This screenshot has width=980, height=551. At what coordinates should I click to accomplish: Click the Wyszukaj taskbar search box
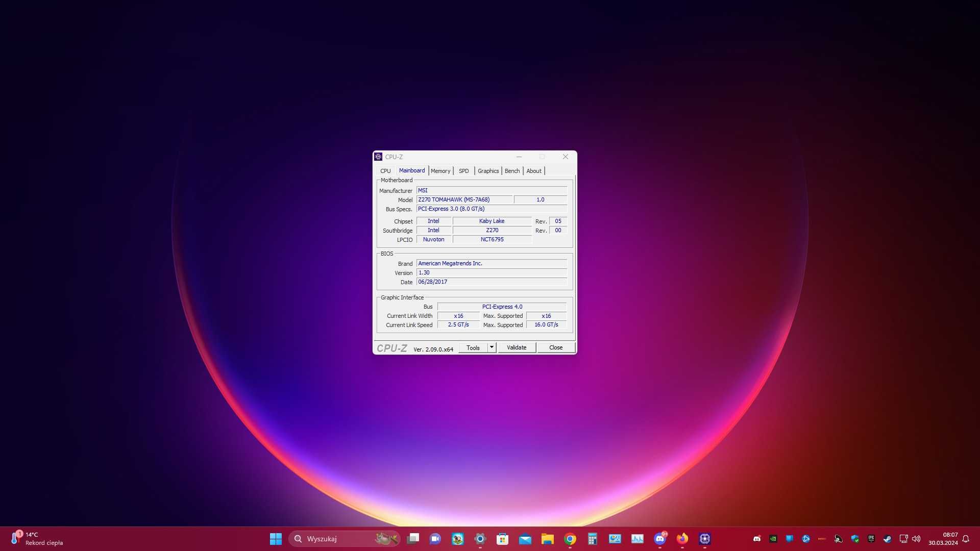[345, 539]
